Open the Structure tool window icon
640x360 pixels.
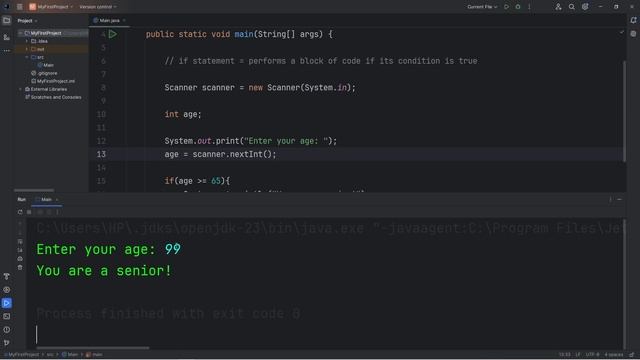tap(7, 37)
